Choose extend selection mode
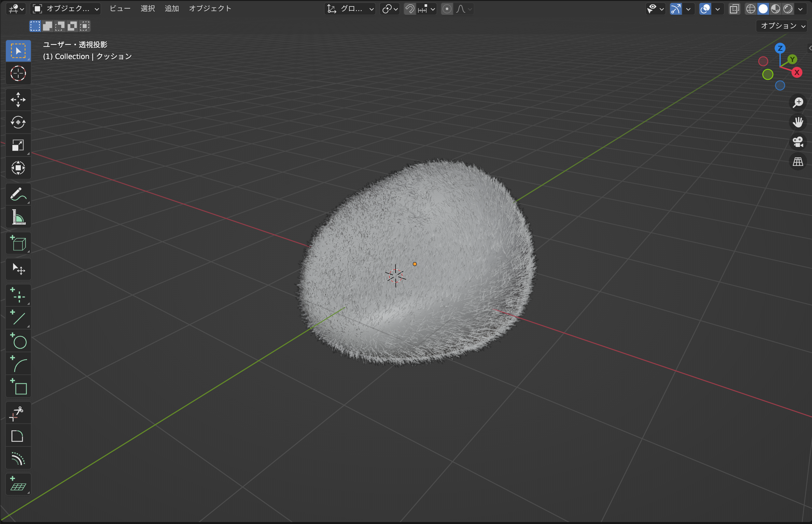Screen dimensions: 812x524 (x=48, y=26)
